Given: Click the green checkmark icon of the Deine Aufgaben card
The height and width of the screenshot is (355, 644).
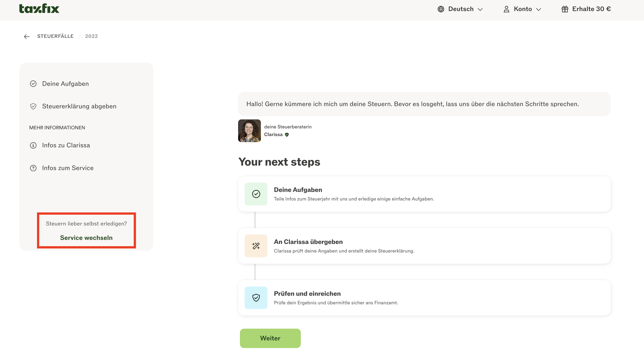Looking at the screenshot, I should point(256,194).
